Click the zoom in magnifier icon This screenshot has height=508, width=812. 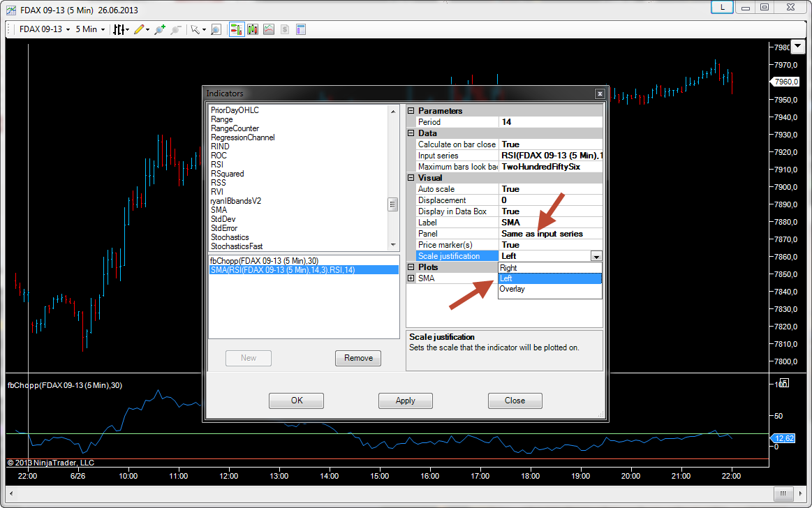click(160, 29)
